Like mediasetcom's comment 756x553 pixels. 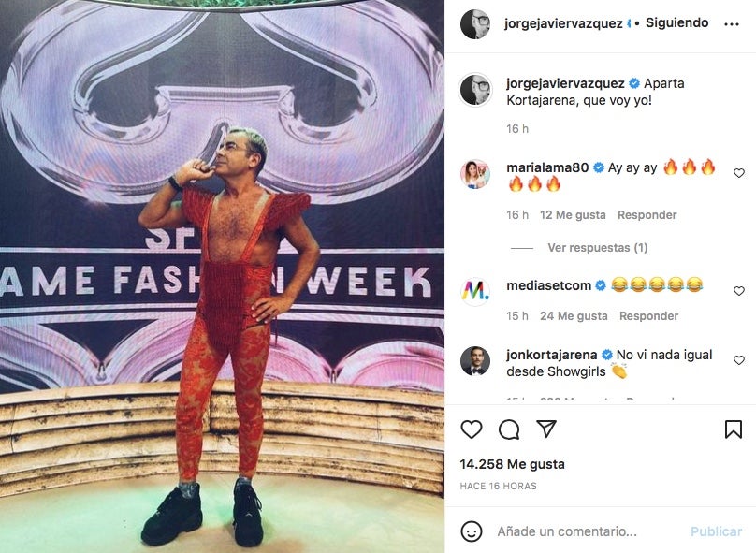738,291
